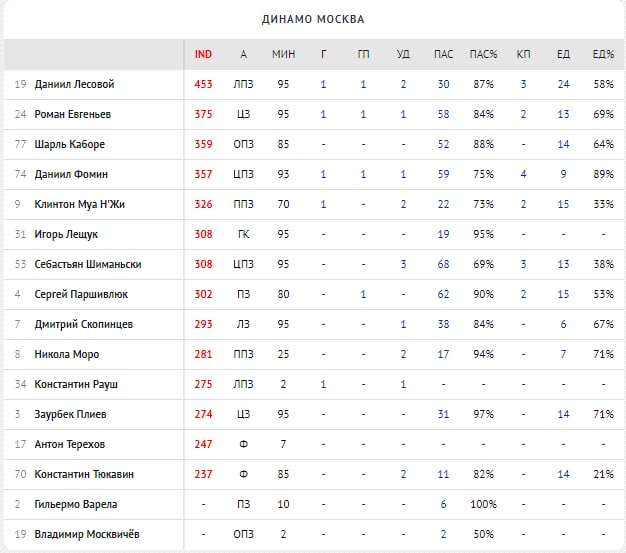Image resolution: width=626 pixels, height=553 pixels.
Task: Click ПАС value 6 for Варела
Action: coord(444,504)
